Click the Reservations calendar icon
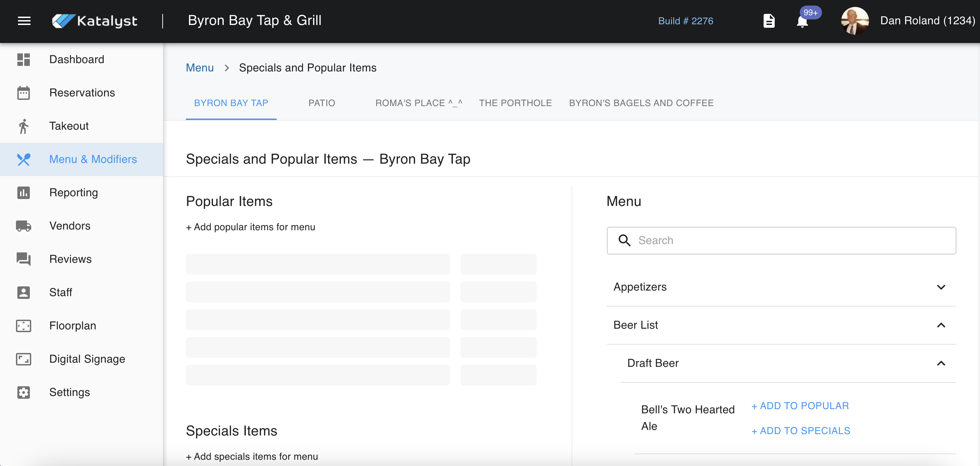Image resolution: width=980 pixels, height=466 pixels. pos(23,93)
